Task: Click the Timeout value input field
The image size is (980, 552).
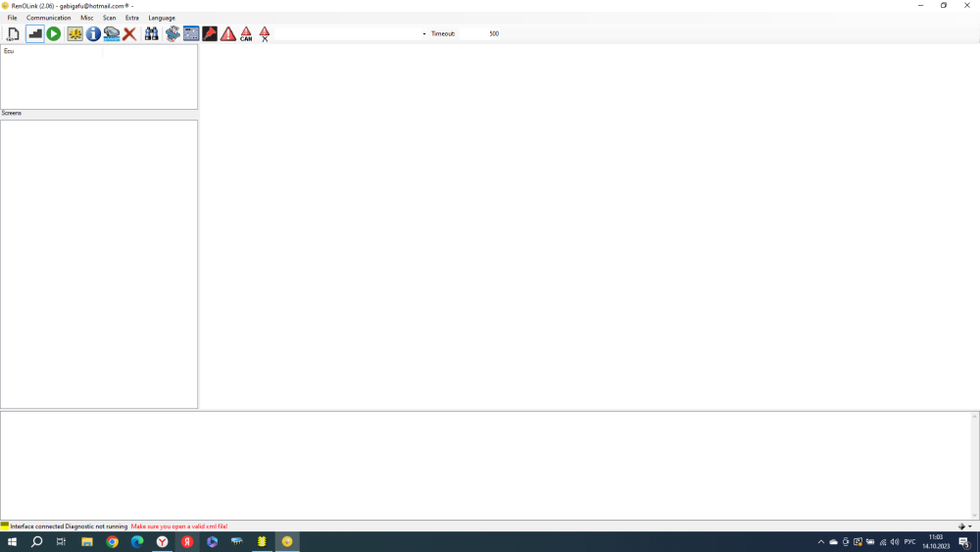Action: pyautogui.click(x=480, y=34)
